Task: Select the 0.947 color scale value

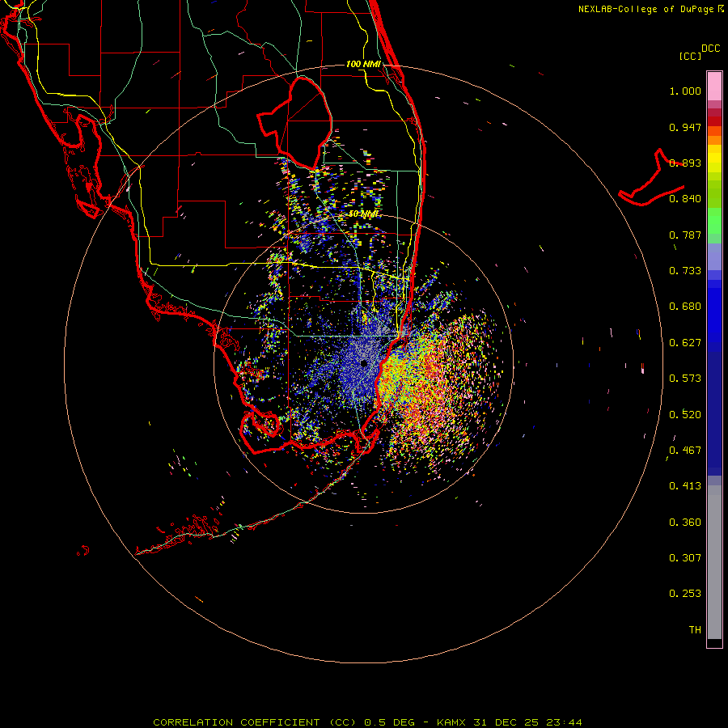Action: [685, 127]
